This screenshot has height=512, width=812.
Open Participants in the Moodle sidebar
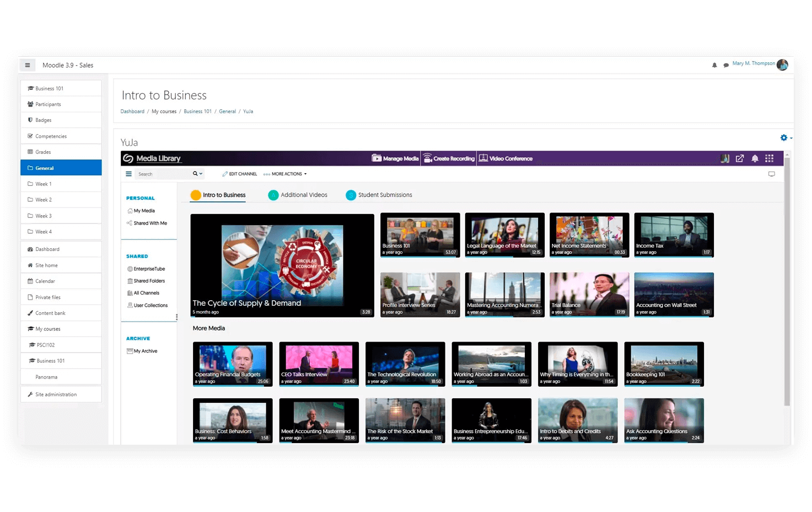[61, 104]
